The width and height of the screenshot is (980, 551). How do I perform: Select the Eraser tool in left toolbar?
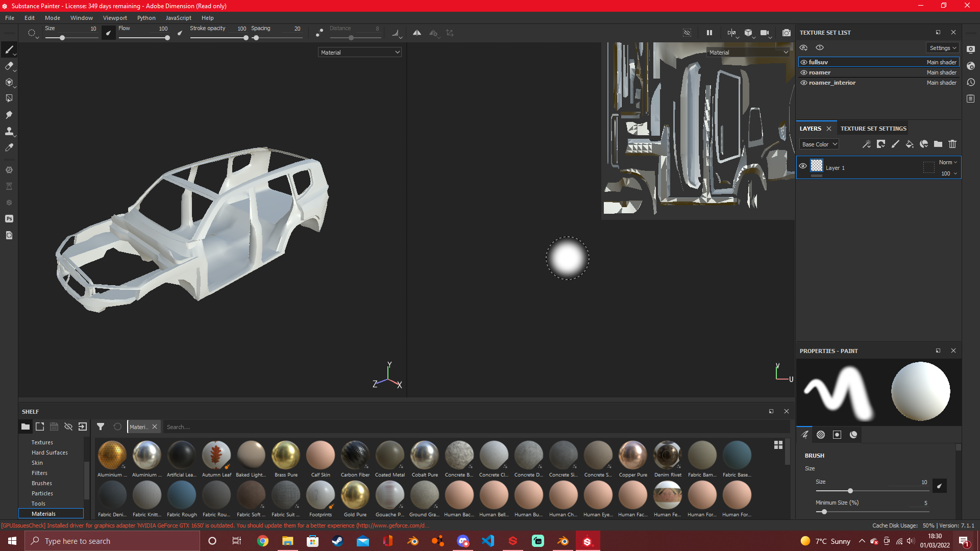pos(9,66)
